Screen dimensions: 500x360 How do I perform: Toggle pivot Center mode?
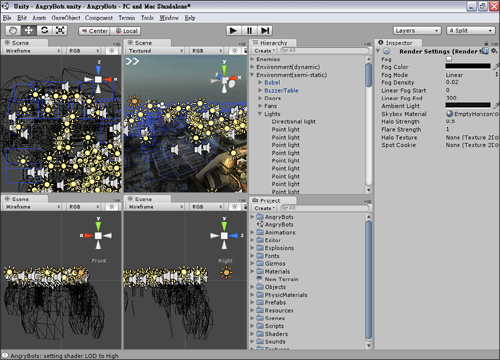(x=94, y=31)
